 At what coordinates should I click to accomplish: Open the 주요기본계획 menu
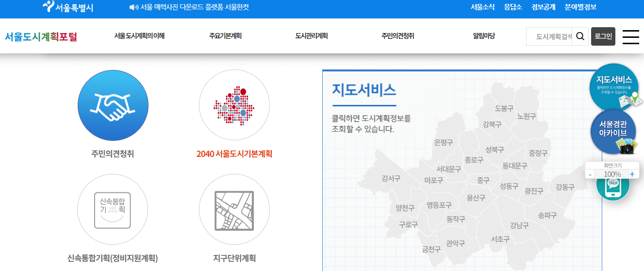225,36
